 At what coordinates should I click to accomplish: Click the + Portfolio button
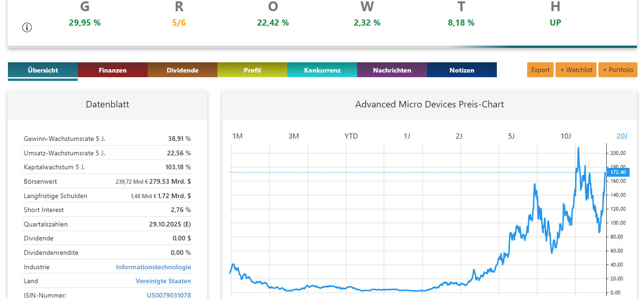point(618,70)
